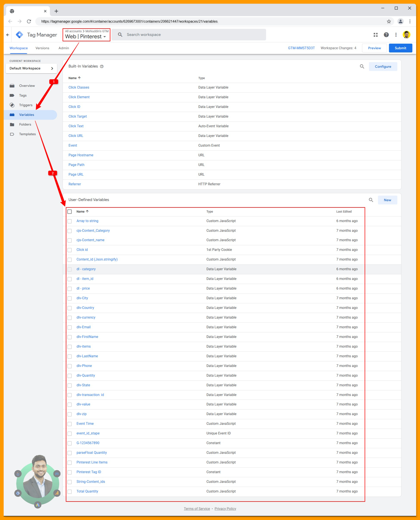Open the Tag Manager help icon
The image size is (420, 520).
(386, 35)
